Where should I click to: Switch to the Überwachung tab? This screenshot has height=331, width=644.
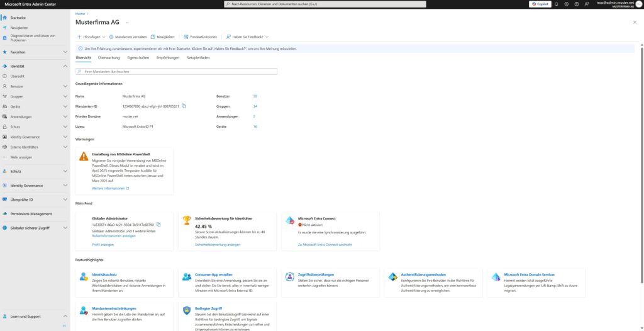click(109, 58)
